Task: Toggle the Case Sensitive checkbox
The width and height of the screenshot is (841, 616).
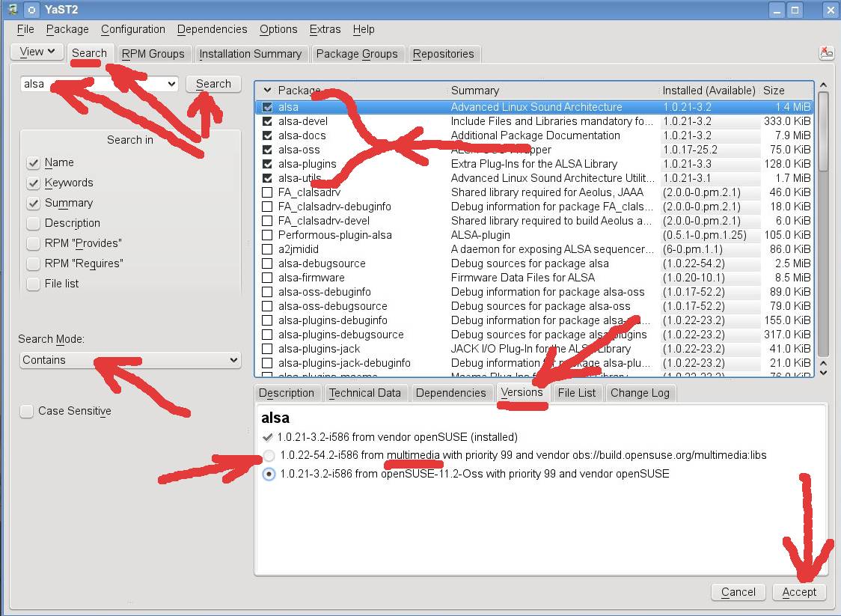Action: pos(27,411)
